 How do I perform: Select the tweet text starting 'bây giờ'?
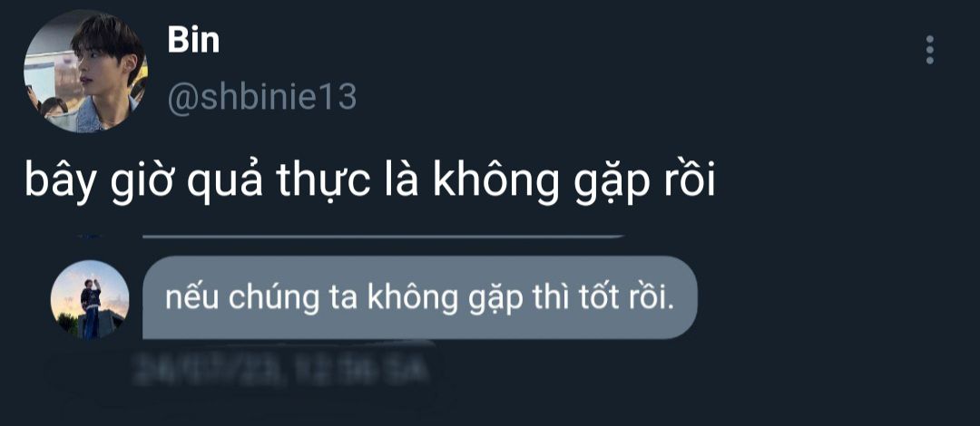coord(369,182)
